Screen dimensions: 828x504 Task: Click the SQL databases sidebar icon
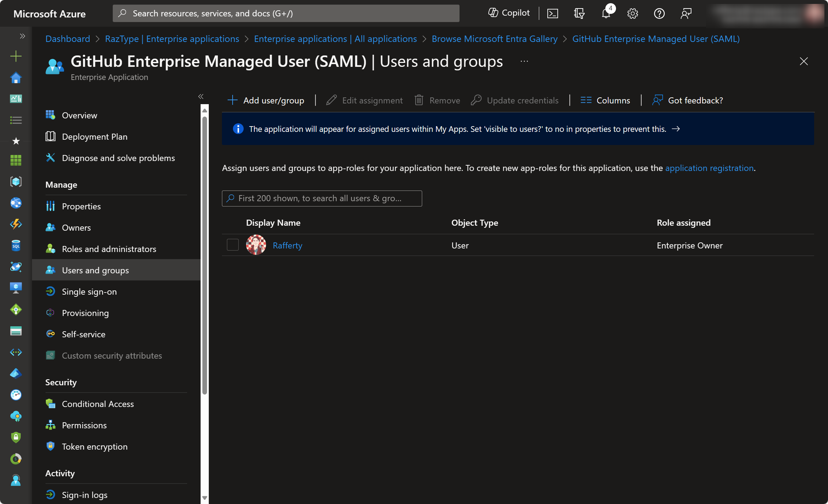tap(16, 246)
